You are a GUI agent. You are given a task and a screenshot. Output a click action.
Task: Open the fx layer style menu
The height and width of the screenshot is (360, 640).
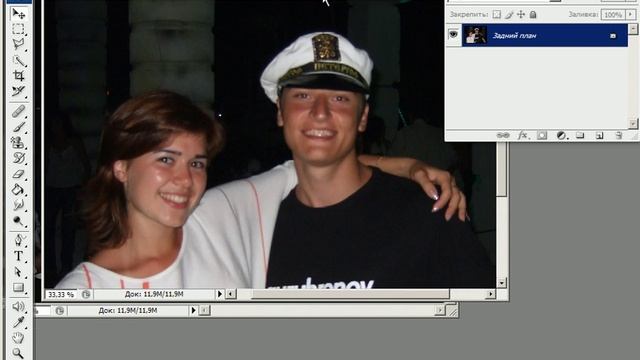coord(522,136)
